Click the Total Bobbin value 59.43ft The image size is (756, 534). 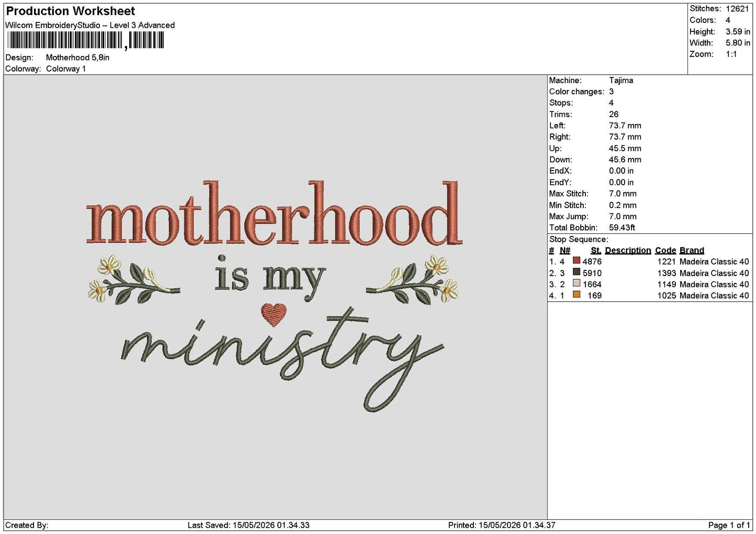click(622, 228)
